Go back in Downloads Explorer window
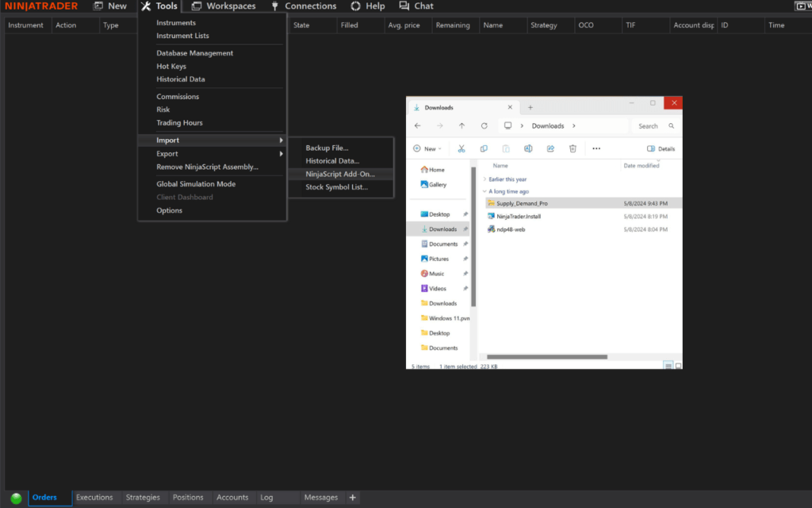This screenshot has width=812, height=508. point(417,126)
